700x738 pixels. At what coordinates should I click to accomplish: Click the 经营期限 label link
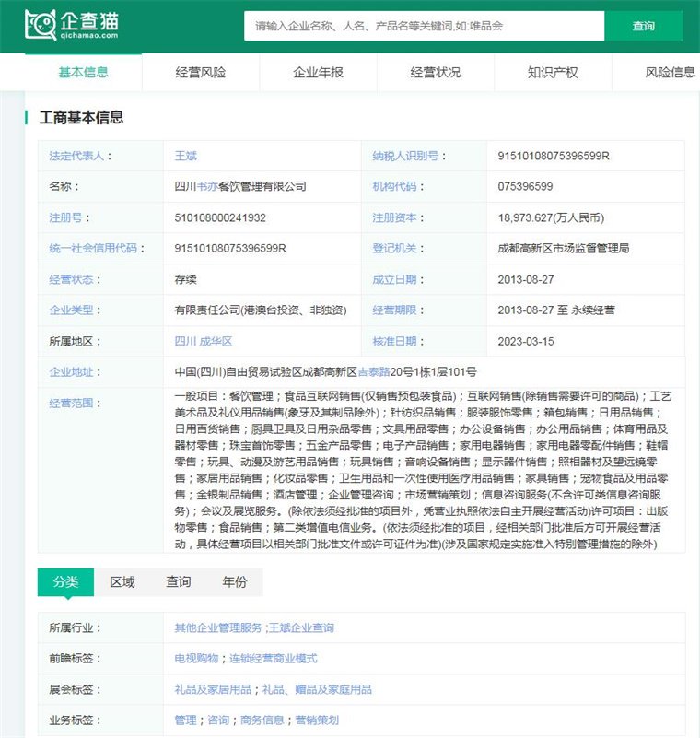[394, 310]
